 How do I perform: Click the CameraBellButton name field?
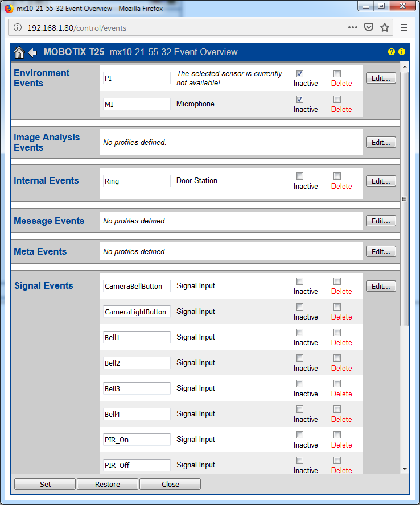tap(137, 286)
